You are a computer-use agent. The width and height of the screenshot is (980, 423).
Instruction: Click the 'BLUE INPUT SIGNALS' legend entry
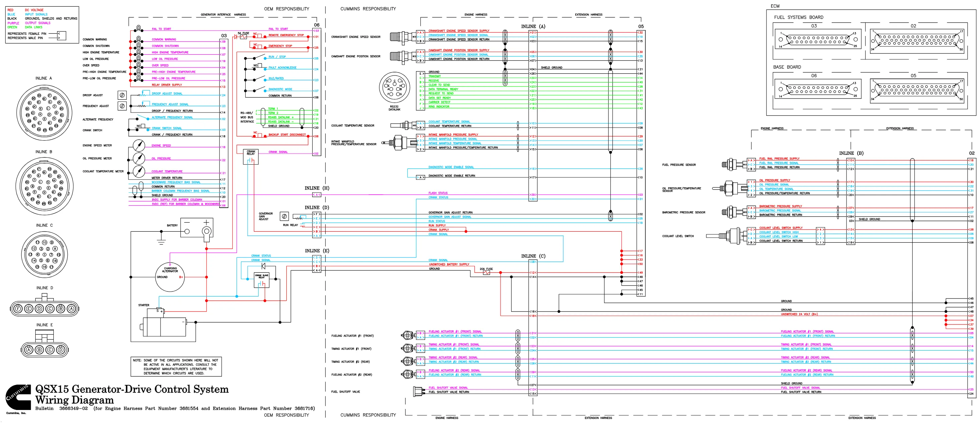[27, 14]
